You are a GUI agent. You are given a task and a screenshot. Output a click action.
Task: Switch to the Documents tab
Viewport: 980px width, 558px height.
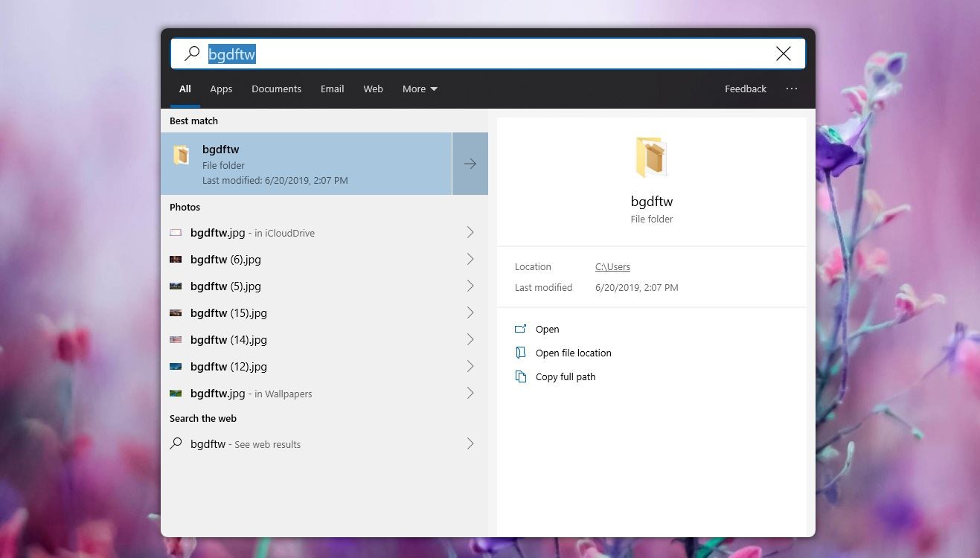click(x=276, y=89)
